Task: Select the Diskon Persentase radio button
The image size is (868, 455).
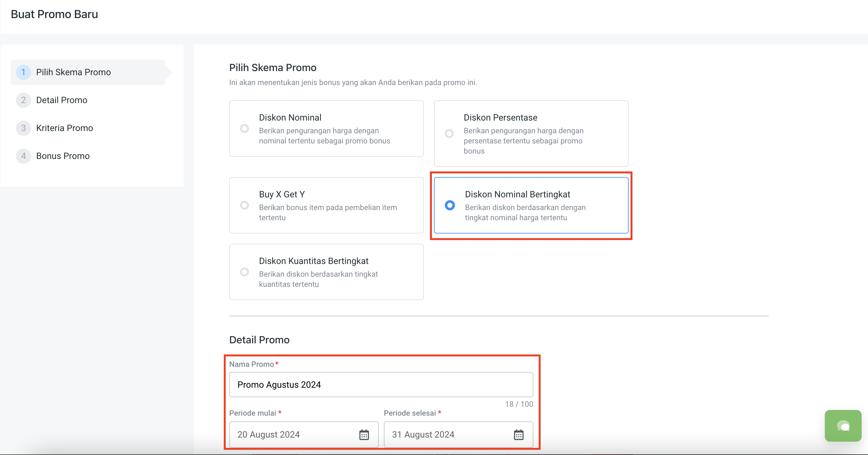Action: coord(449,134)
